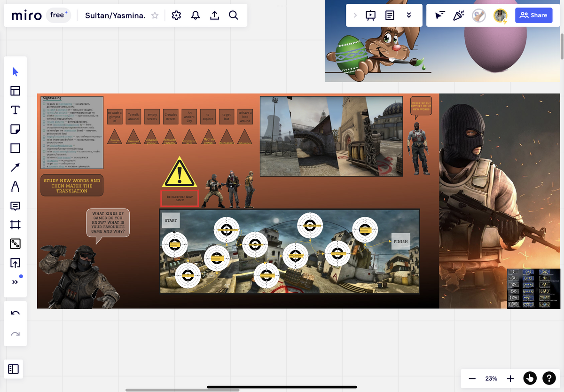Select the Comment tool

[x=15, y=206]
